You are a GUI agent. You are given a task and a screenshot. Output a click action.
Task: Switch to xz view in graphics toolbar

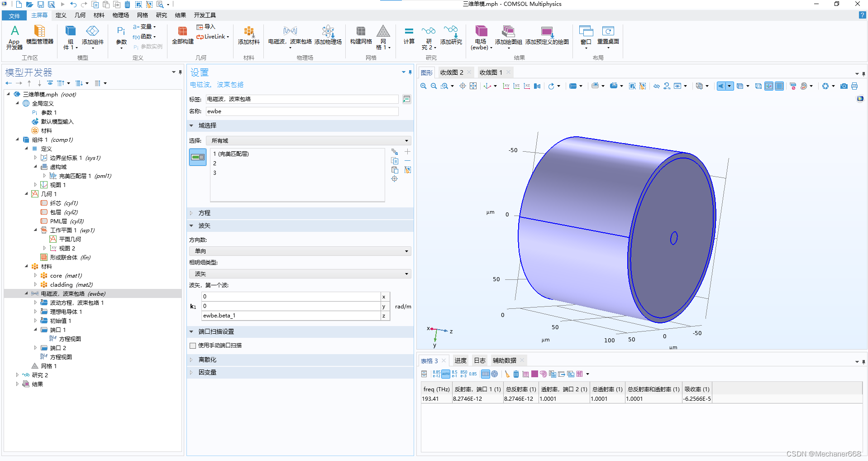pyautogui.click(x=527, y=86)
